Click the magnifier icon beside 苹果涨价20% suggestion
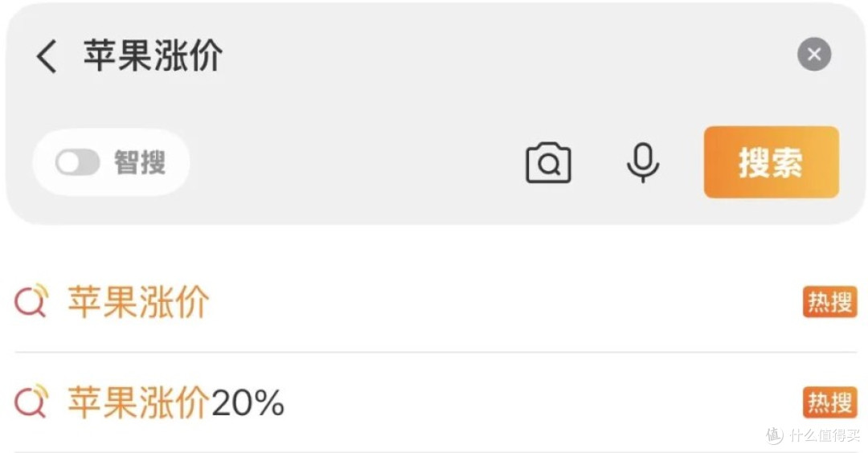The image size is (868, 453). (x=31, y=401)
